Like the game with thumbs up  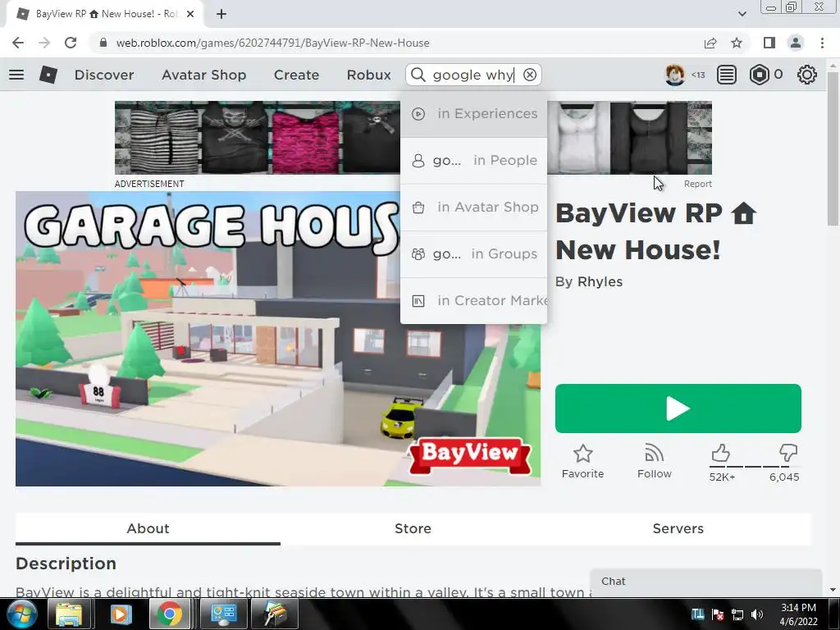(721, 453)
